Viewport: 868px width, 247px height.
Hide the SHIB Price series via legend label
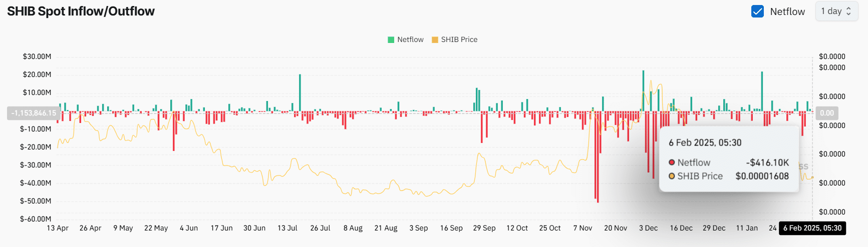(459, 39)
